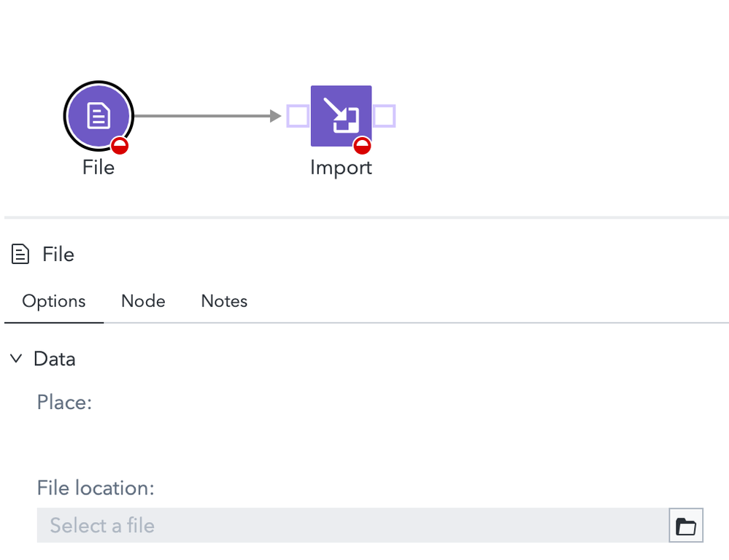Viewport: 729px width, 560px height.
Task: Switch to the Node tab
Action: [x=143, y=301]
